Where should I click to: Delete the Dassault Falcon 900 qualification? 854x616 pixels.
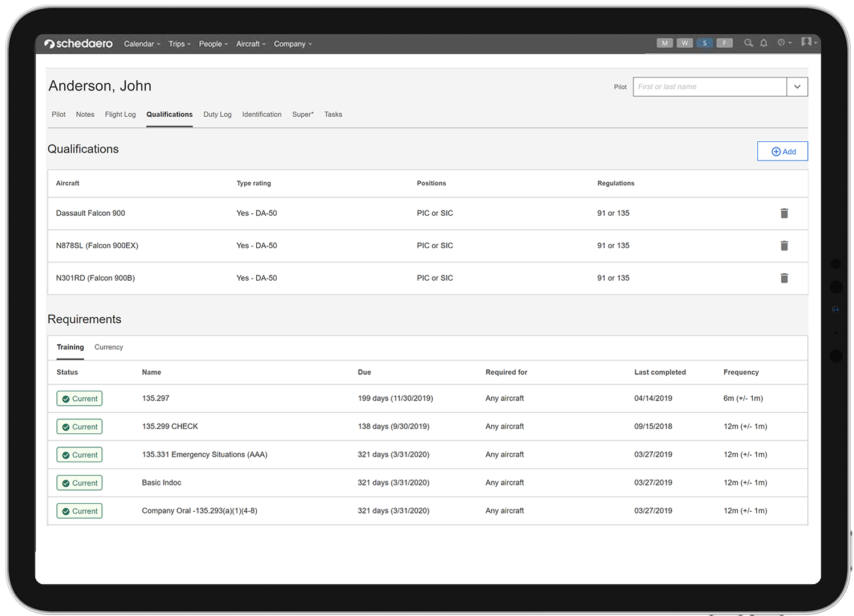coord(784,213)
